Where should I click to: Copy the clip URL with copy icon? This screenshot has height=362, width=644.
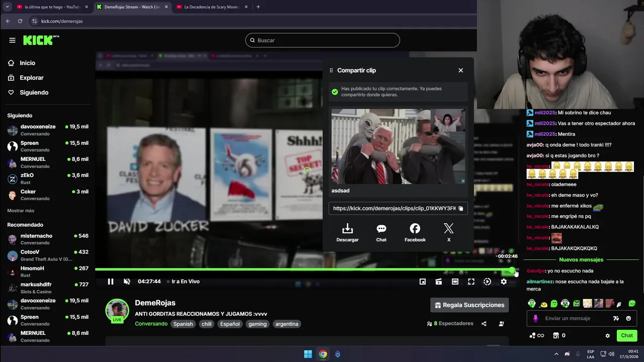460,208
